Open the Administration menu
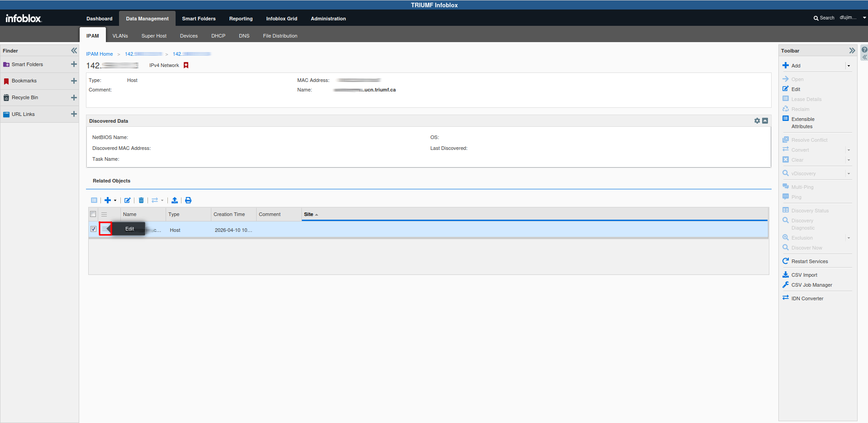 click(x=328, y=19)
